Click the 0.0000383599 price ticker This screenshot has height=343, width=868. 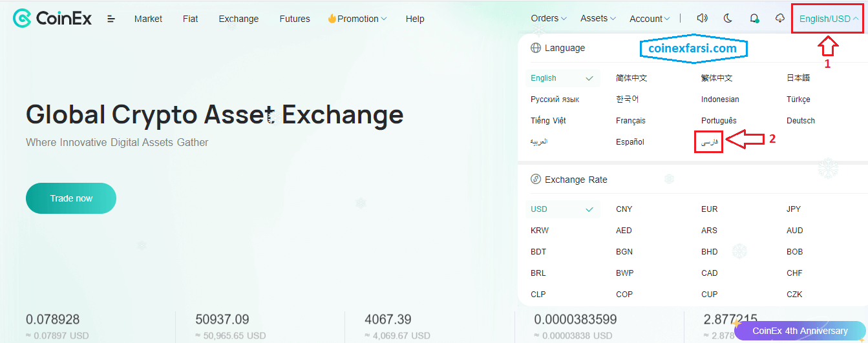[575, 319]
